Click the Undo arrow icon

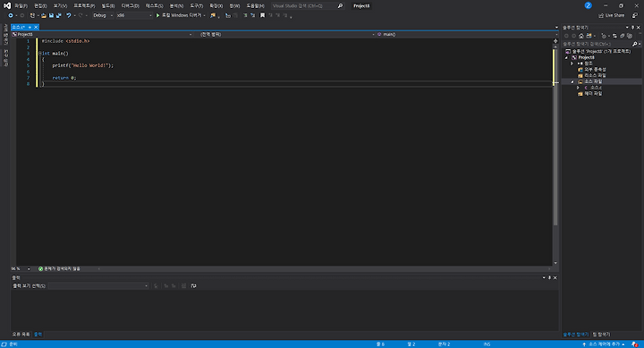pos(69,15)
